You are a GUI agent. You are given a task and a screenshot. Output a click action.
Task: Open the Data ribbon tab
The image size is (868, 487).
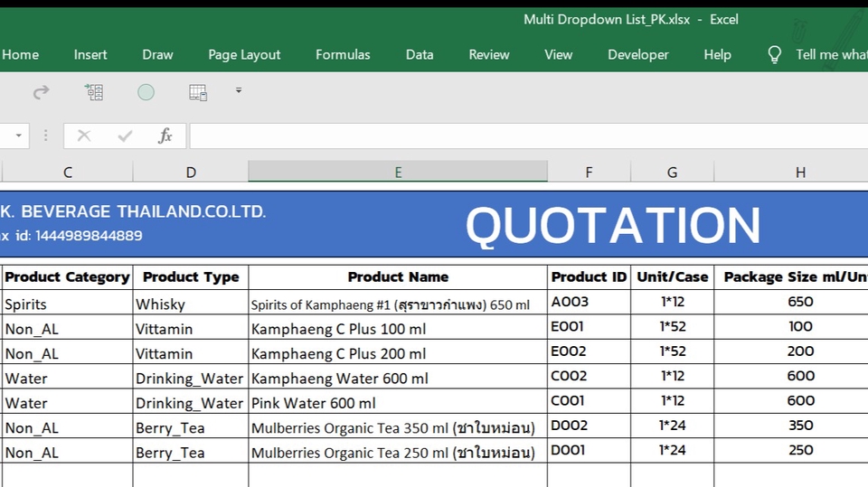420,54
